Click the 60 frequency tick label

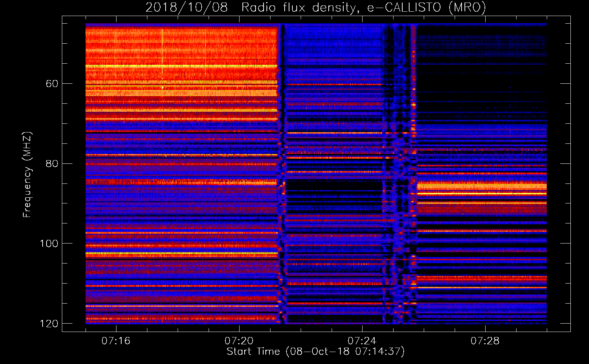click(x=52, y=84)
